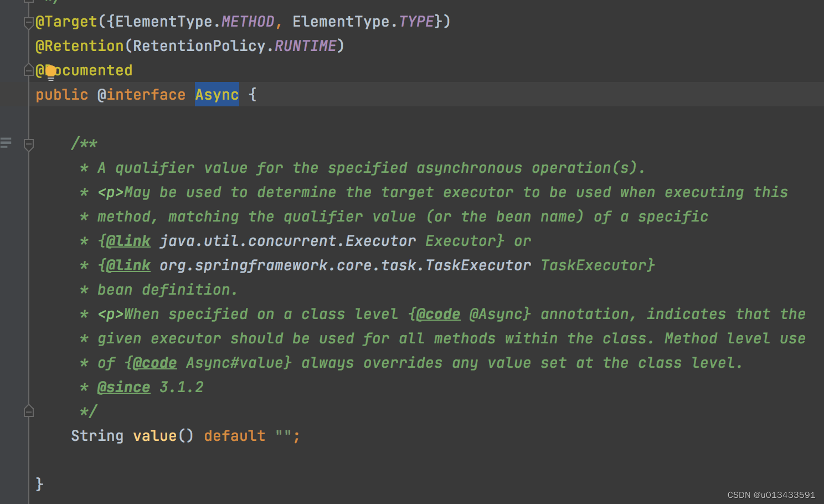Click the @code tag before Async#value

[x=155, y=363]
